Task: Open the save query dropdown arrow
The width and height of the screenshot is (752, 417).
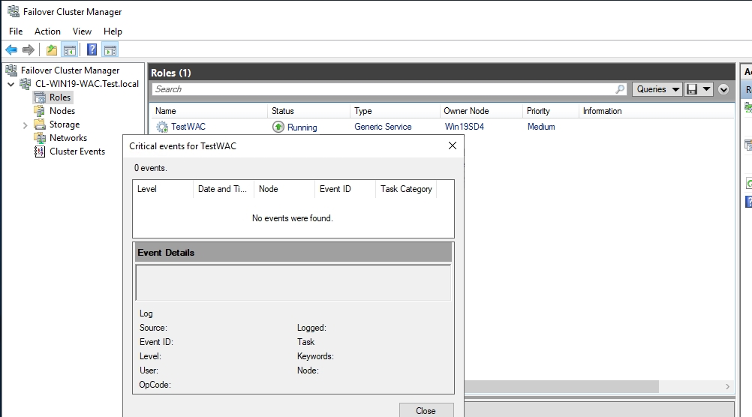Action: click(x=706, y=89)
